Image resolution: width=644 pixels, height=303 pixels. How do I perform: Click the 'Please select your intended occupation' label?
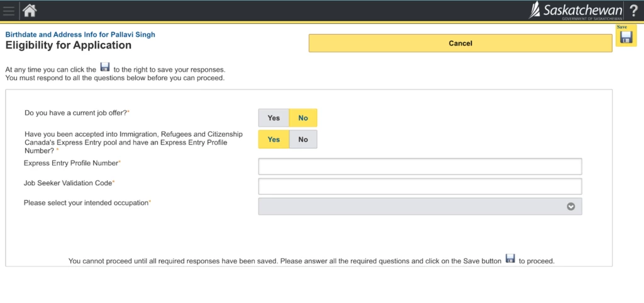coord(87,203)
